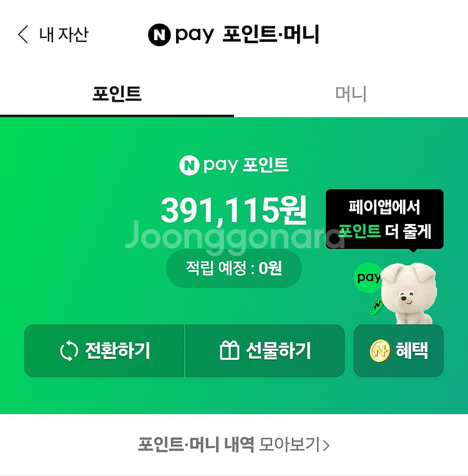Viewport: 468px width, 476px height.
Task: Switch to the 머니 tab
Action: click(x=351, y=94)
